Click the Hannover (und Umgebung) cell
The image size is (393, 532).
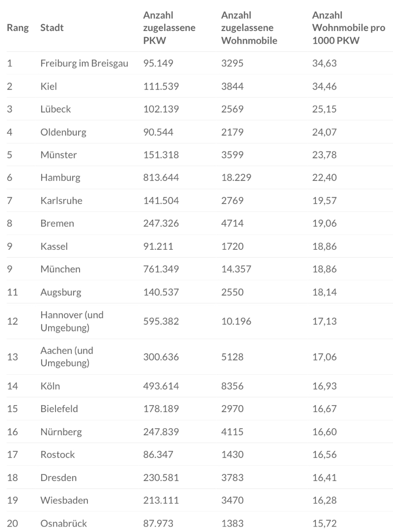(x=72, y=321)
